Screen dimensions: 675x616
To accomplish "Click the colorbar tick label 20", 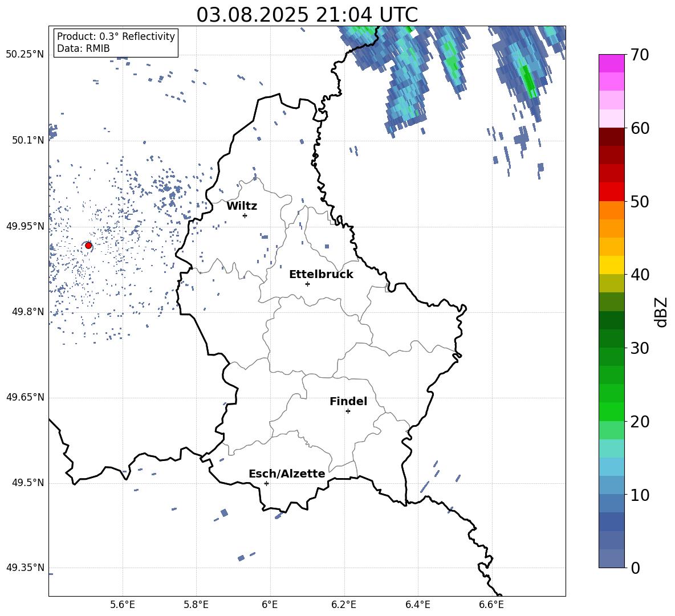I will pyautogui.click(x=640, y=421).
